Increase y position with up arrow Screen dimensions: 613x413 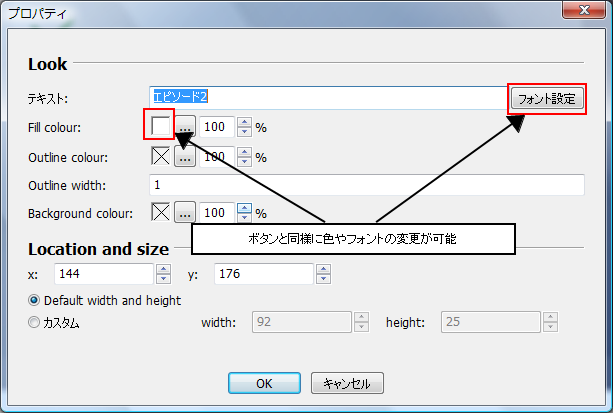coord(323,269)
